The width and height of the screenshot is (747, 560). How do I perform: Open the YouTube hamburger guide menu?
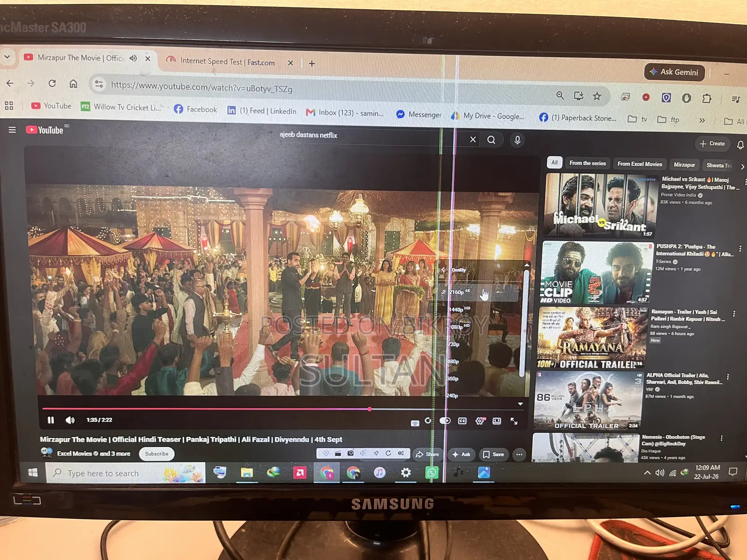click(12, 130)
